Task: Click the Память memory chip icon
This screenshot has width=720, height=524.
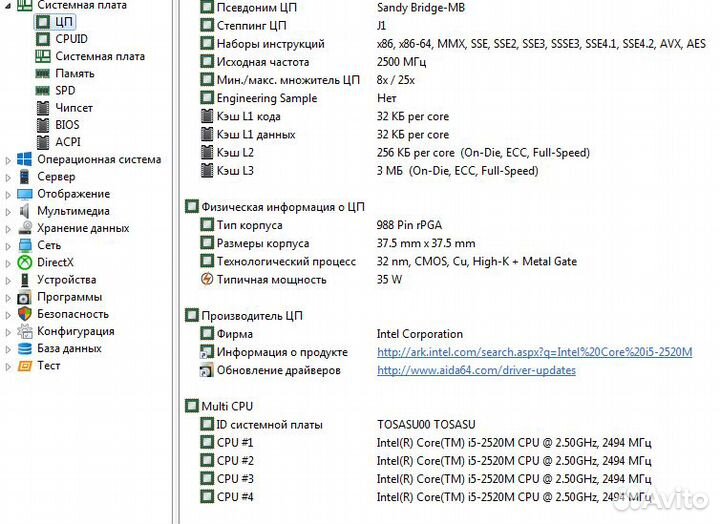Action: click(43, 73)
